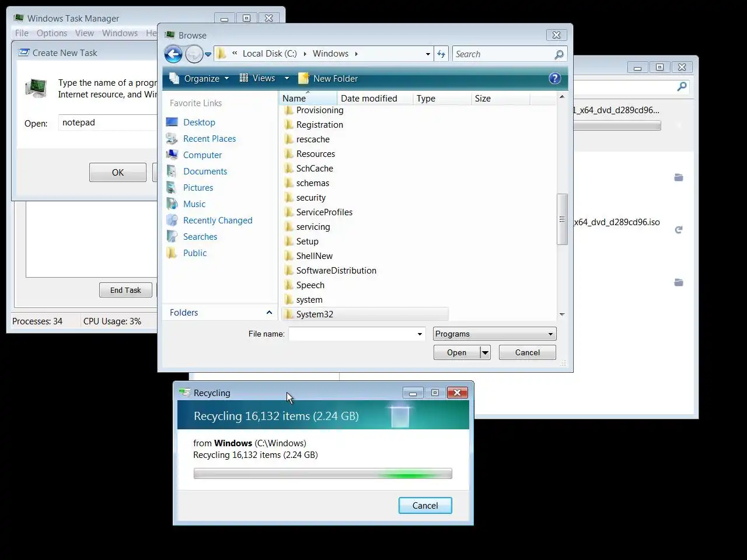This screenshot has width=747, height=560.
Task: Click the Views button
Action: (x=257, y=78)
